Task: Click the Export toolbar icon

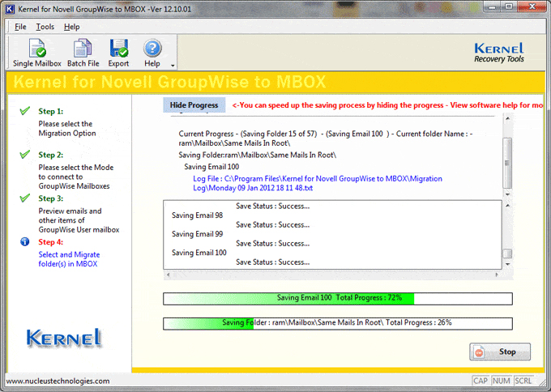Action: [x=118, y=53]
